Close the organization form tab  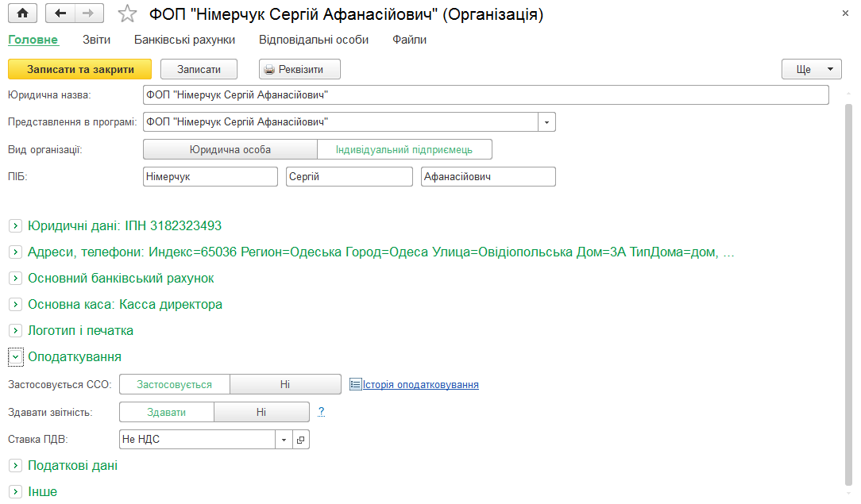(x=845, y=13)
